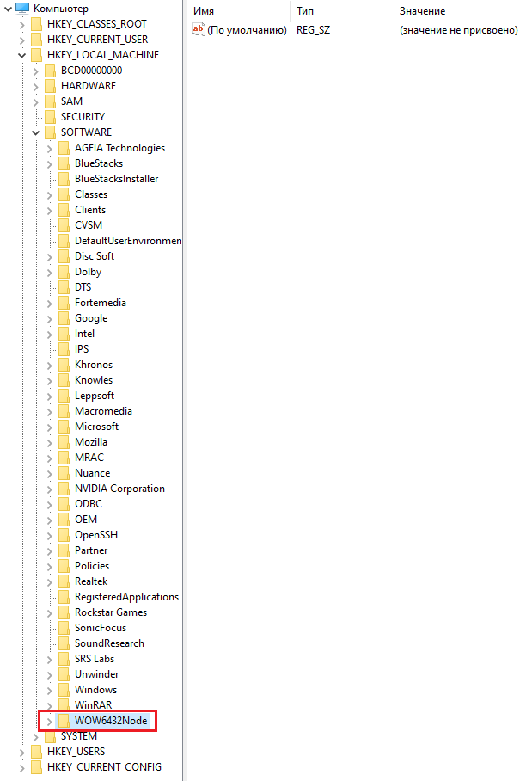Select the RegisteredApplications key

click(126, 597)
